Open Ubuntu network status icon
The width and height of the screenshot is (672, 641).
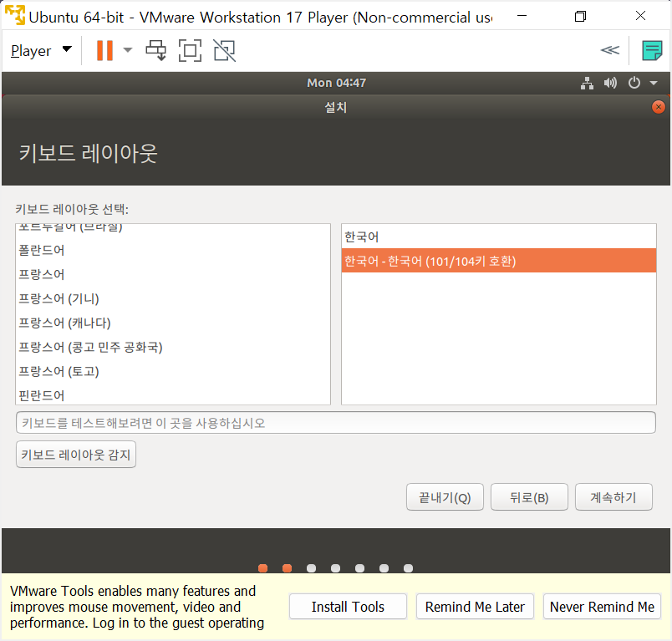[587, 83]
